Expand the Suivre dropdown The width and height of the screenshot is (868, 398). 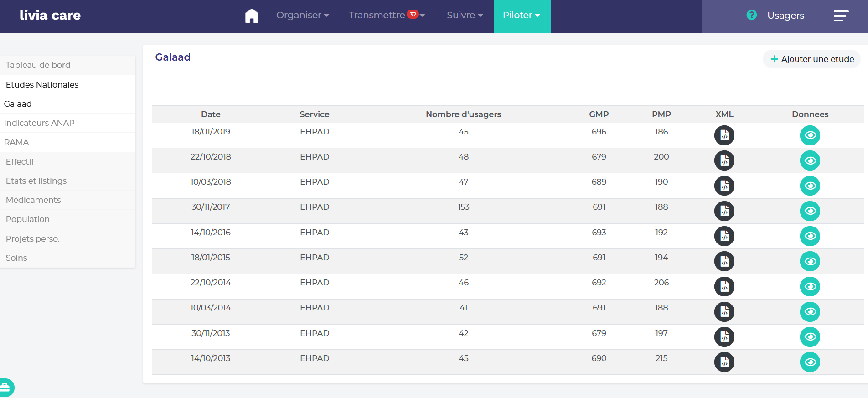tap(465, 16)
